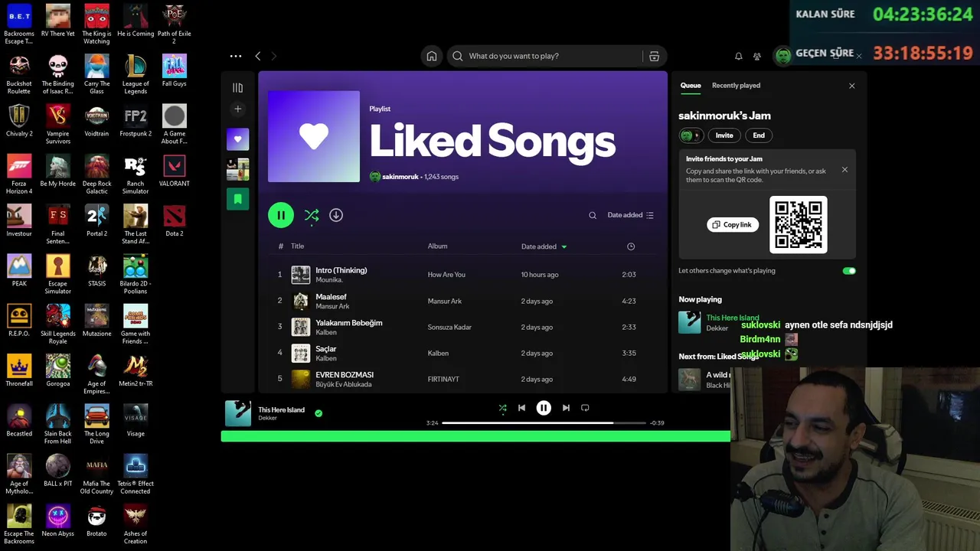Click the Jam QR code
This screenshot has width=980, height=551.
[798, 224]
